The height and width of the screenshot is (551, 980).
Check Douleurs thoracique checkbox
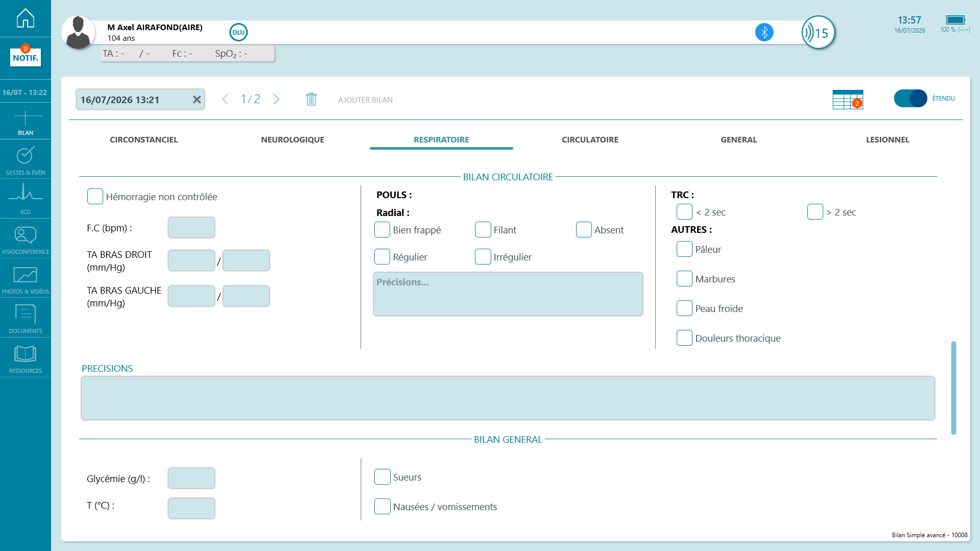(684, 338)
